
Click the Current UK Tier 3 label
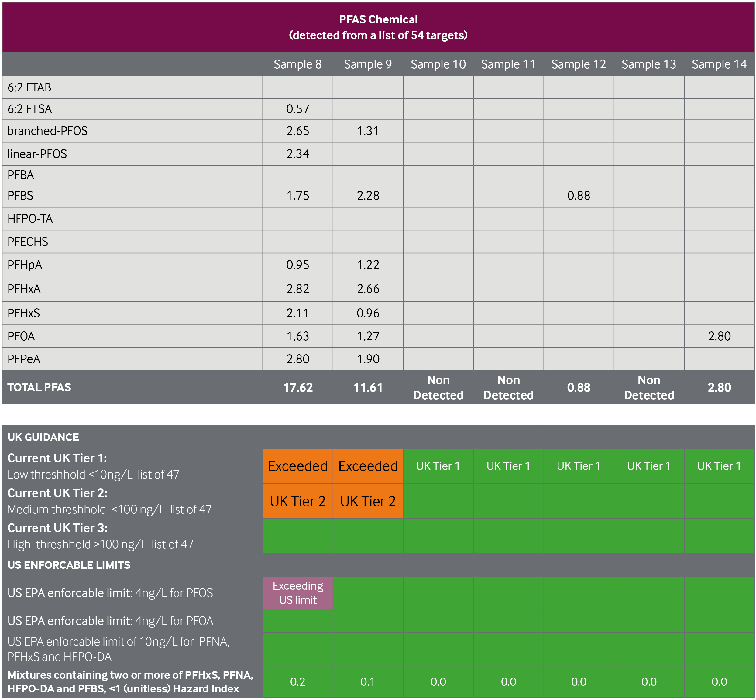[x=57, y=528]
